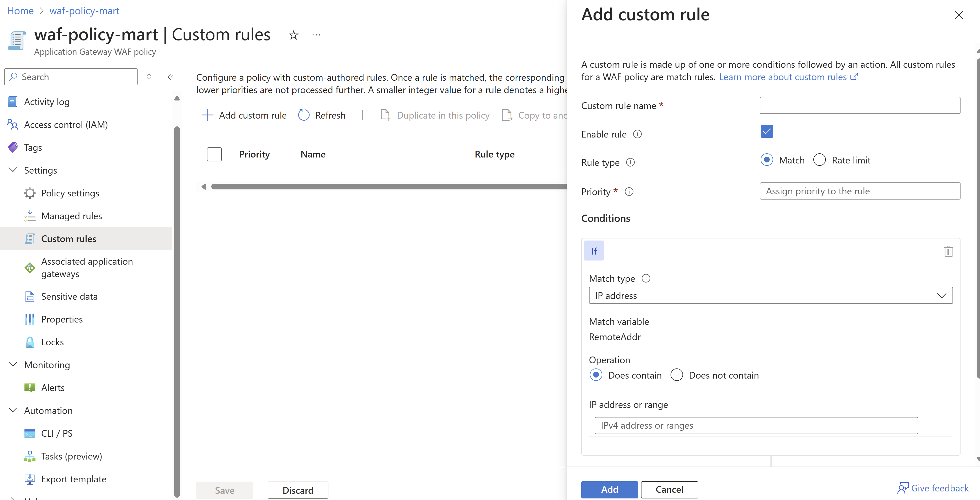This screenshot has width=980, height=500.
Task: Collapse the left navigation pane
Action: click(x=171, y=77)
